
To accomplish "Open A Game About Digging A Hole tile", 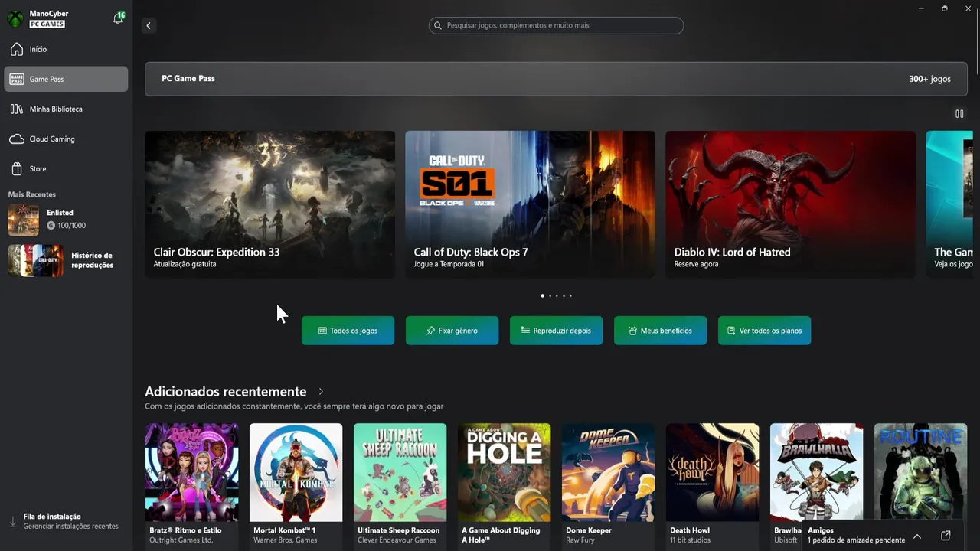I will pyautogui.click(x=504, y=485).
